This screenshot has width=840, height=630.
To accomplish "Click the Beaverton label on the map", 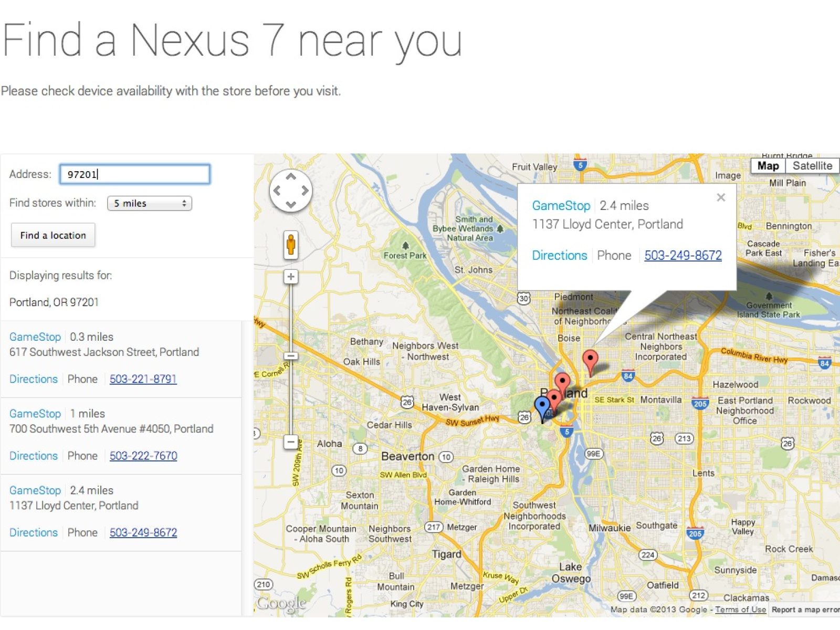I will 408,457.
